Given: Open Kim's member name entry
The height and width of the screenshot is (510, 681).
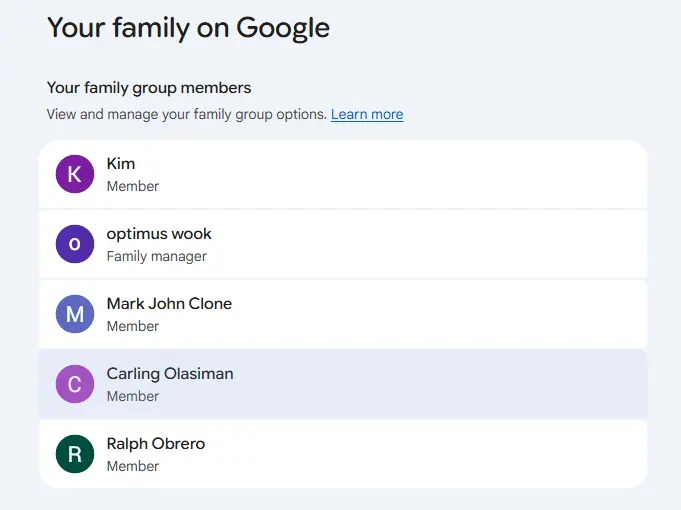Looking at the screenshot, I should coord(121,164).
